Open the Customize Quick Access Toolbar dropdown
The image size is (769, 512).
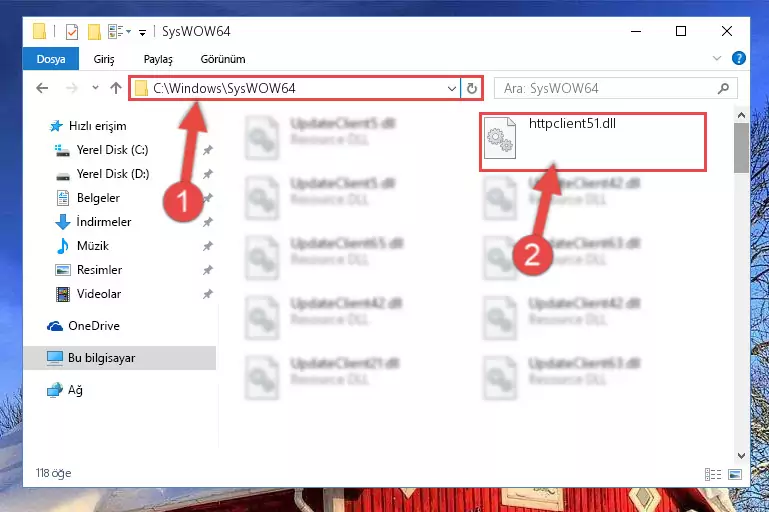(142, 33)
